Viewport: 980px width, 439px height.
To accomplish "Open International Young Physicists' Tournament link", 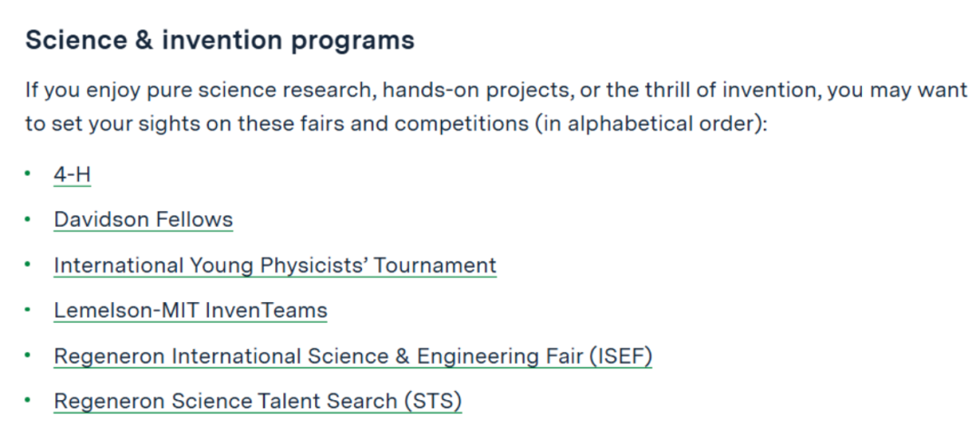I will (x=275, y=265).
